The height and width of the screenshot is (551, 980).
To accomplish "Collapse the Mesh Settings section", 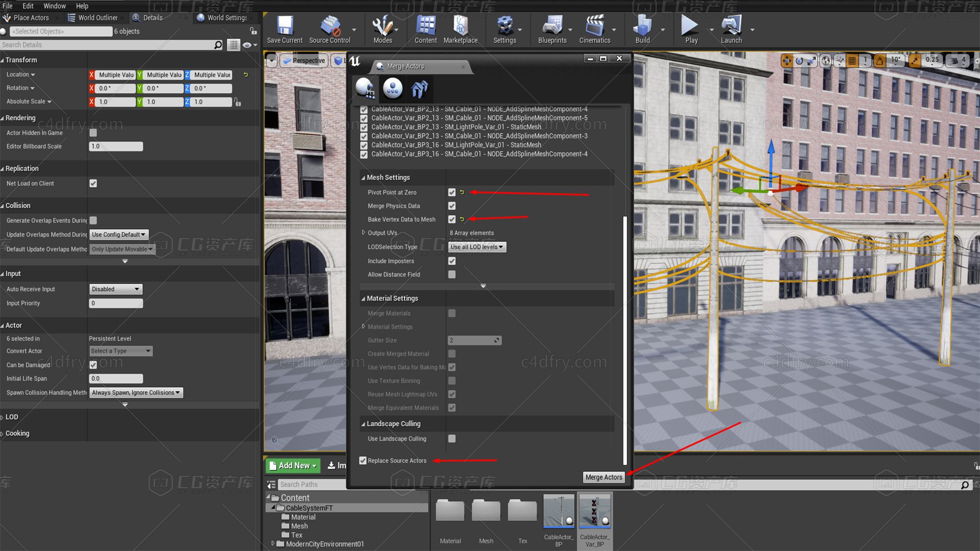I will (363, 178).
